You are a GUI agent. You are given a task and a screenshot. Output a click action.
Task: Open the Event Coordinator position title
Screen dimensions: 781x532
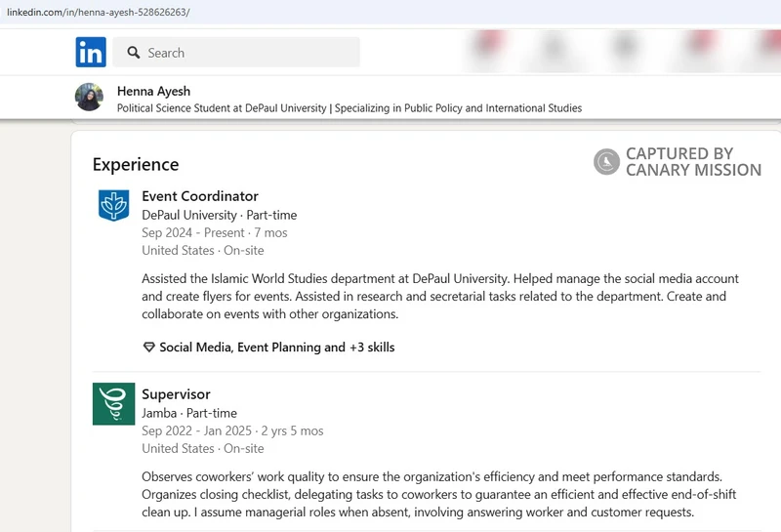[x=200, y=196]
